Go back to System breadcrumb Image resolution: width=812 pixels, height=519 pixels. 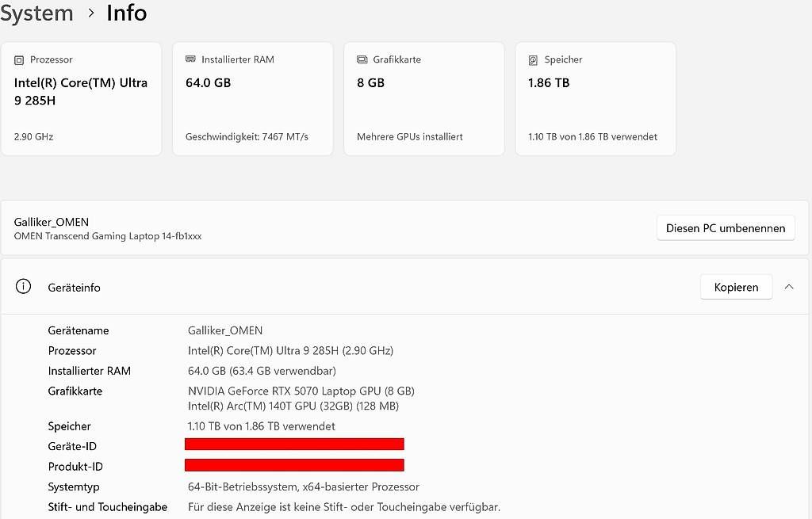(36, 13)
